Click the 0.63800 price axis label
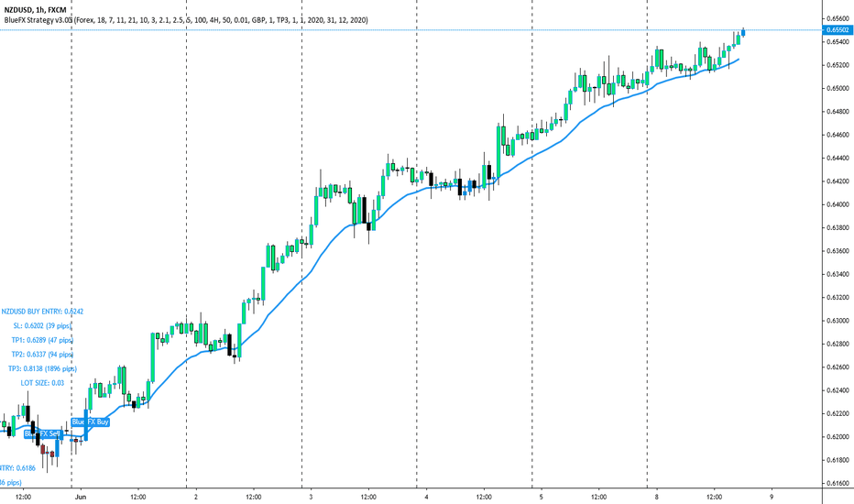Image resolution: width=854 pixels, height=504 pixels. (838, 228)
